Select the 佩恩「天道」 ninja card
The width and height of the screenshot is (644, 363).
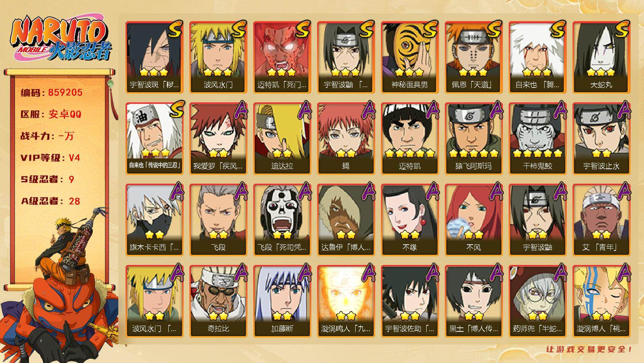473,57
